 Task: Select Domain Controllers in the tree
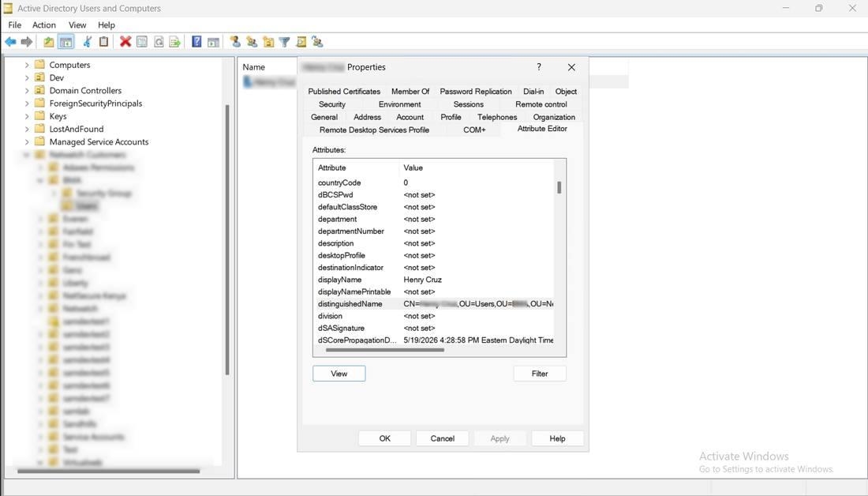tap(85, 90)
